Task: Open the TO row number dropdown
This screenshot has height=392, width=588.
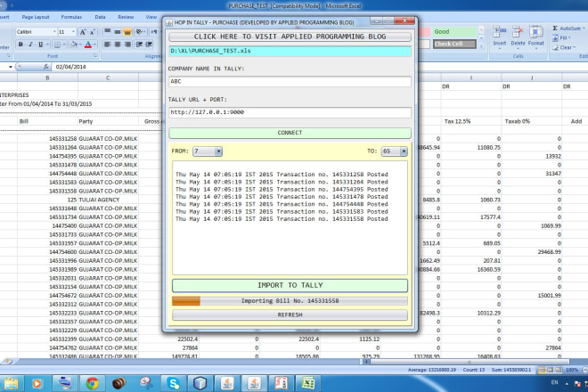Action: point(404,151)
